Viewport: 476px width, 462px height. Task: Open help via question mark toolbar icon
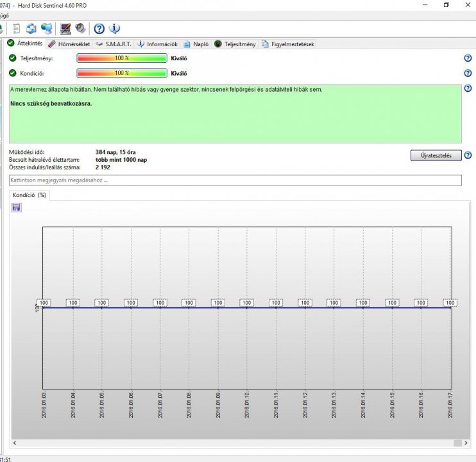[x=99, y=28]
